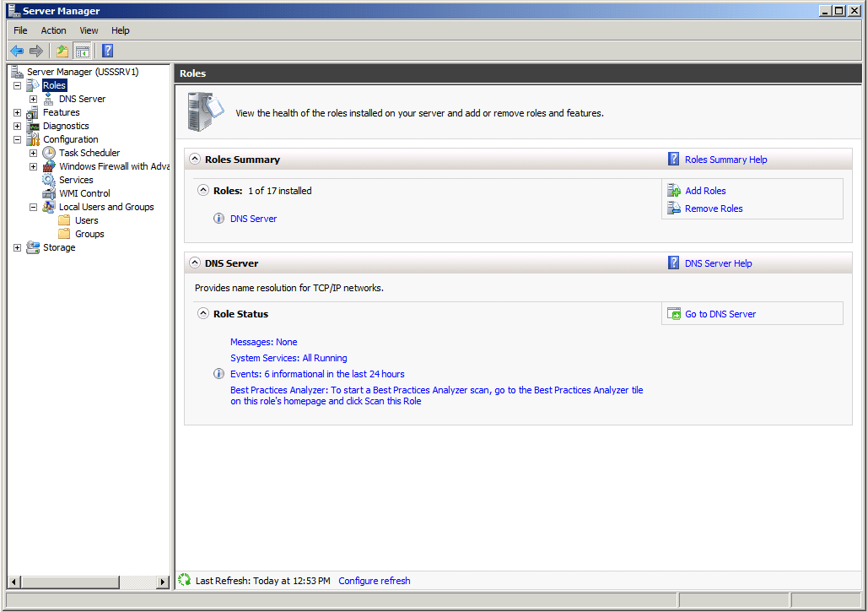This screenshot has height=612, width=868.
Task: Open the DNS Server link under Roles
Action: click(254, 219)
